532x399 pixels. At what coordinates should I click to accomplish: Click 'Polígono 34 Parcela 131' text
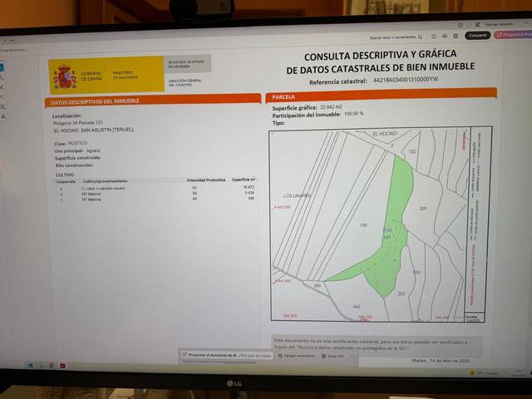(78, 123)
